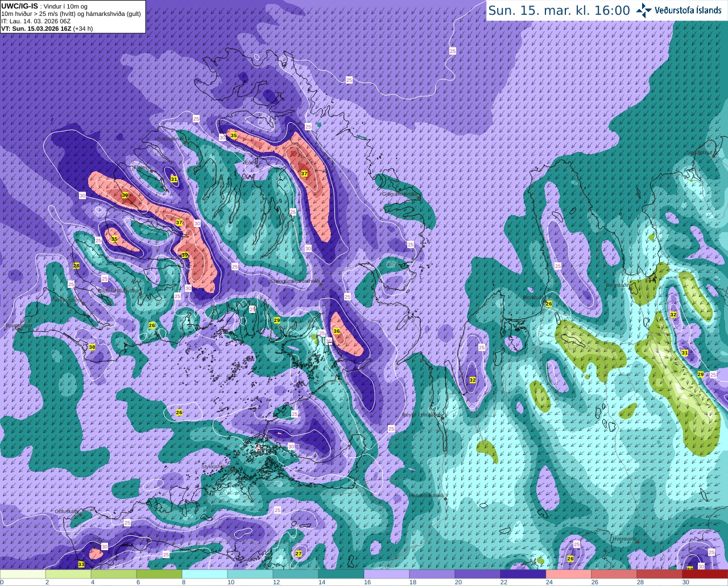This screenshot has width=728, height=586.
Task: Click the Holtavörðuheiði station label
Action: pos(427,496)
